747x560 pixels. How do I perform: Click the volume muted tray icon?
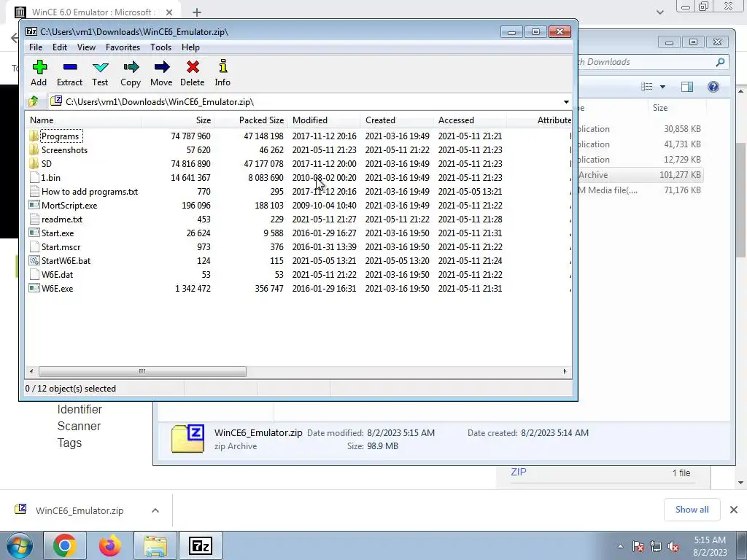pyautogui.click(x=673, y=546)
